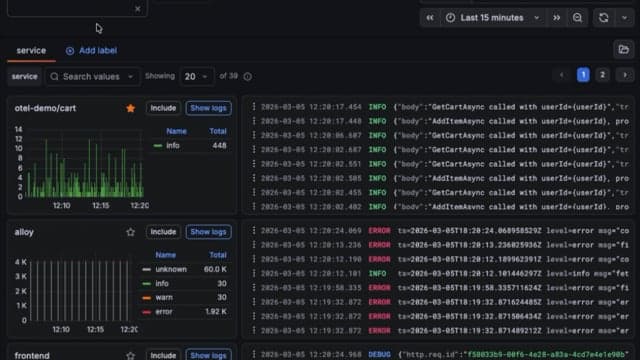Open menu for cart log line at 12:20:02.505

coord(254,178)
